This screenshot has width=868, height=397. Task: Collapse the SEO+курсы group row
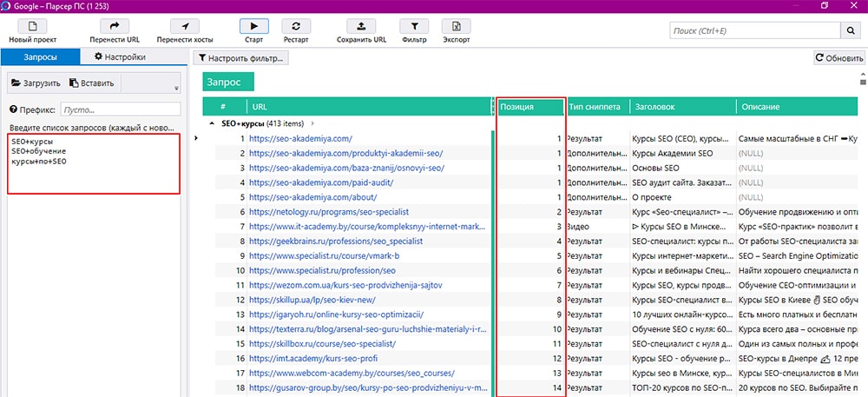click(x=214, y=124)
